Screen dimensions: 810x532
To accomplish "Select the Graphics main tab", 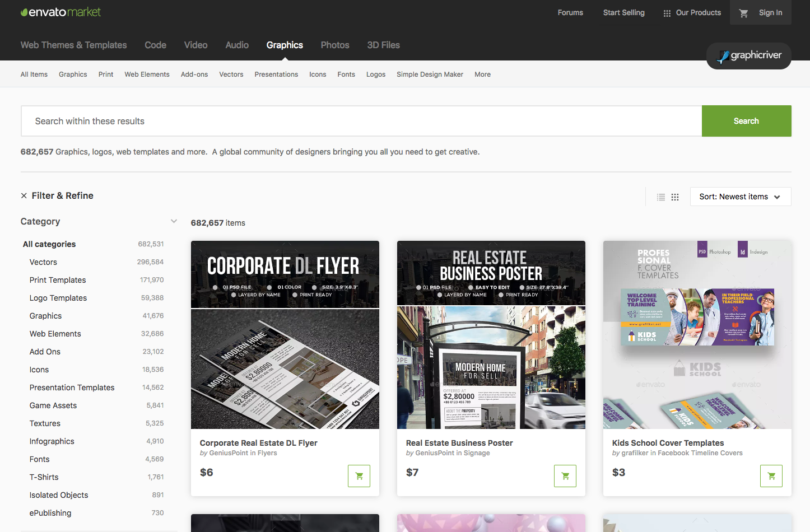I will pyautogui.click(x=285, y=45).
